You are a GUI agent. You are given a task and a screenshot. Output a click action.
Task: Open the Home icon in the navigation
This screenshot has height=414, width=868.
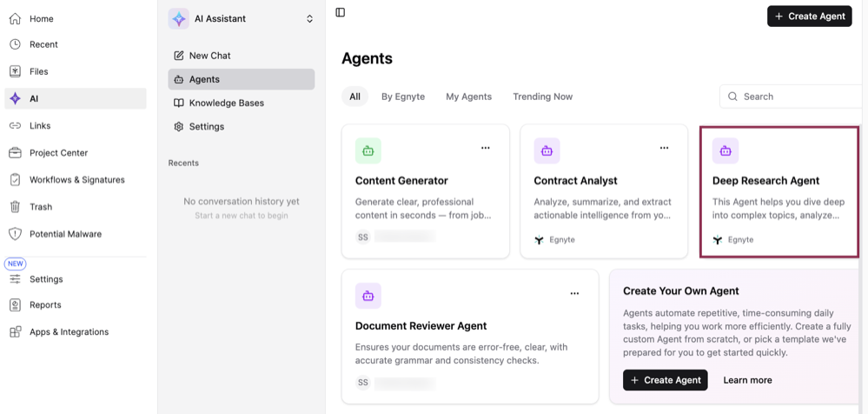tap(15, 19)
